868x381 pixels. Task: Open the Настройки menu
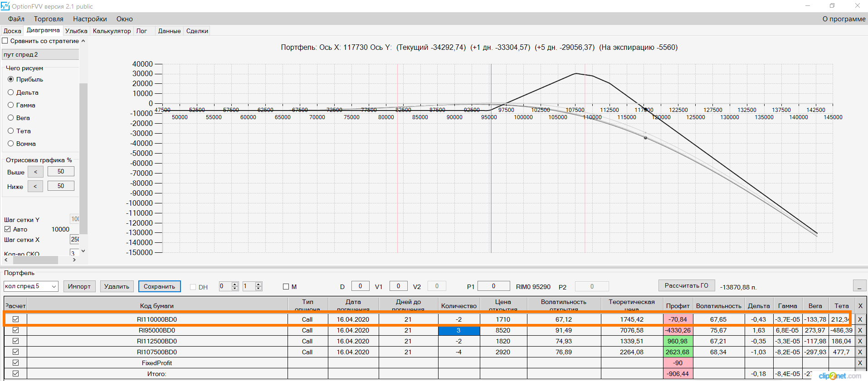(x=90, y=19)
